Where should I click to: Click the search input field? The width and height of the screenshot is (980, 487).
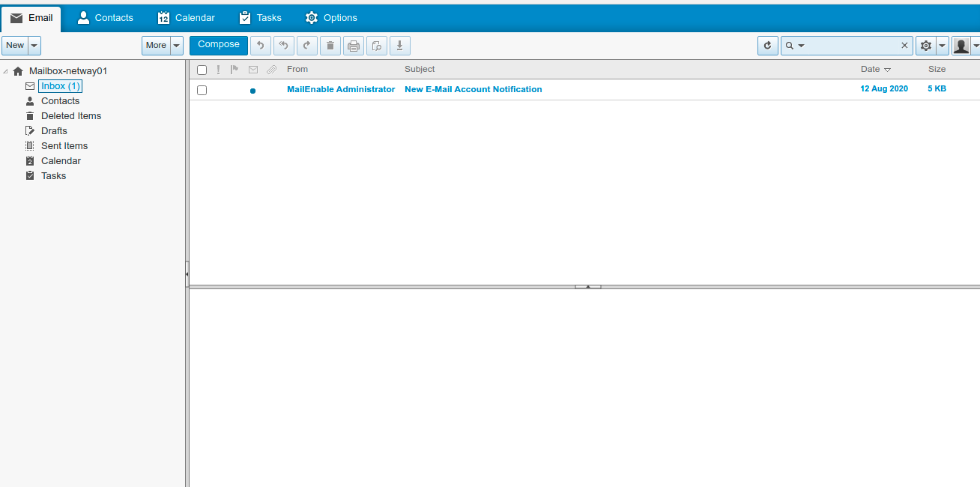[851, 46]
